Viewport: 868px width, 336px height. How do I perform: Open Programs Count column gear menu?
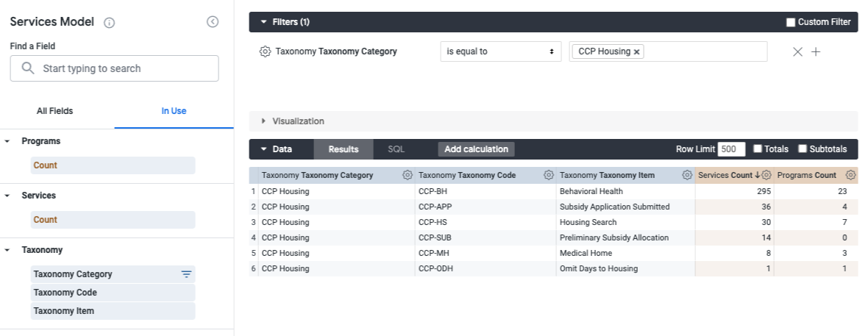[851, 175]
